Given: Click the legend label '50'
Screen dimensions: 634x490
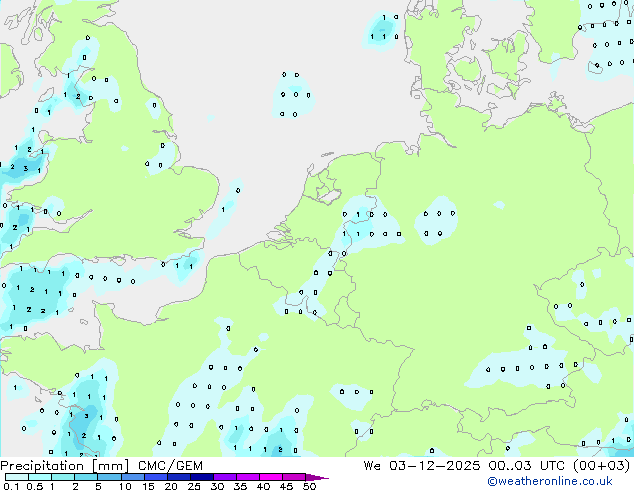Looking at the screenshot, I should click(309, 486).
